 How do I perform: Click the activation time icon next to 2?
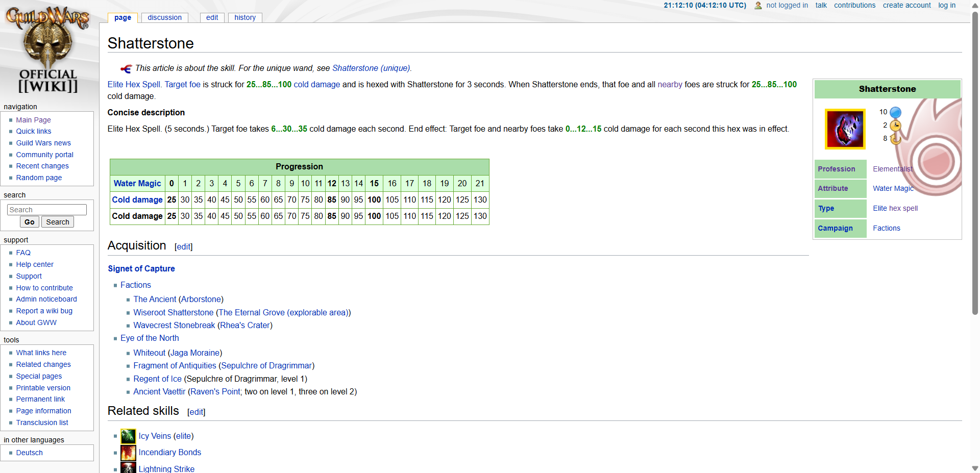[x=895, y=126]
